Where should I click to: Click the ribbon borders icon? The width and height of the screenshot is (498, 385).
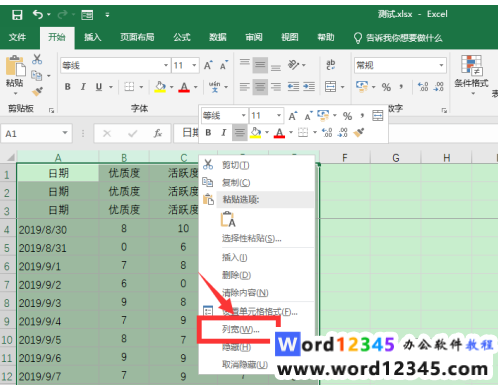(129, 87)
